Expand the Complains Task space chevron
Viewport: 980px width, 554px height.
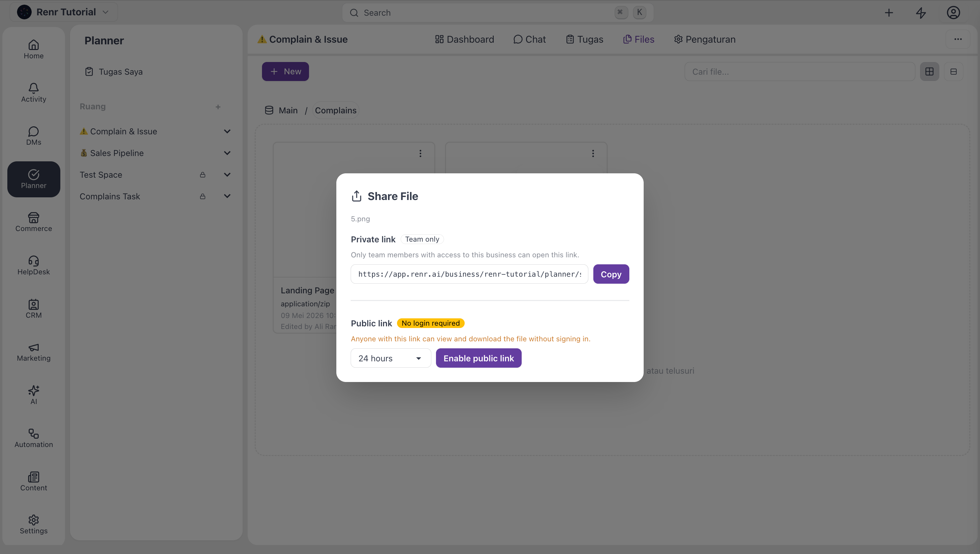tap(227, 196)
